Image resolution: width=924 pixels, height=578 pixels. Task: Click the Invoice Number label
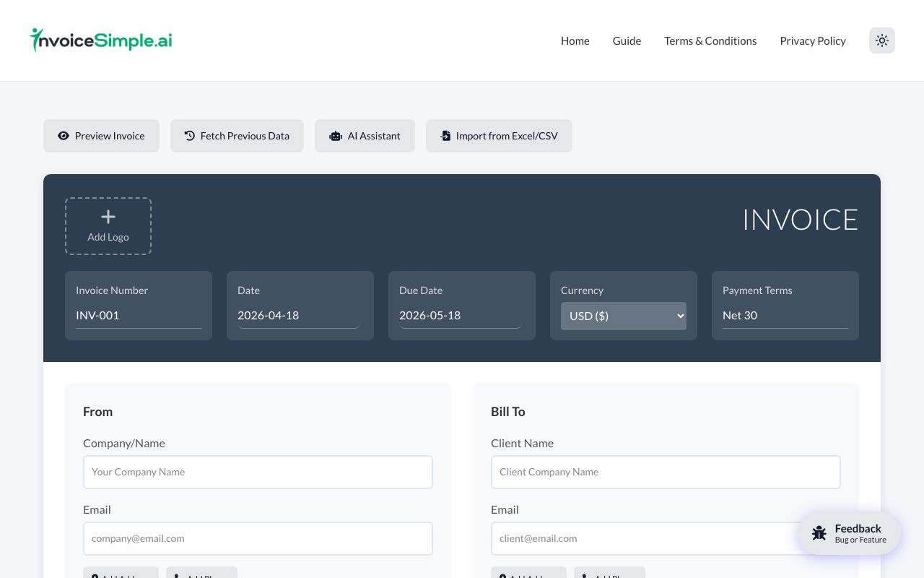tap(112, 290)
